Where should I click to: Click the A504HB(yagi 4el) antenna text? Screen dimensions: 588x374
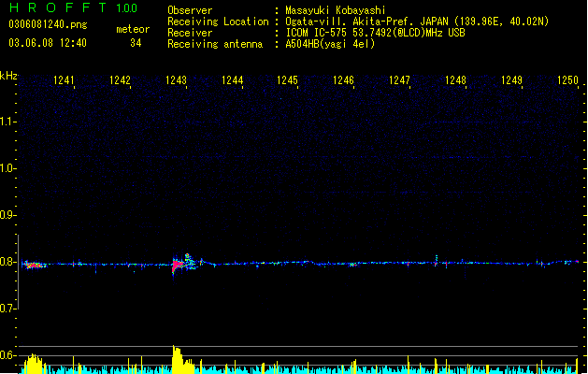(x=330, y=44)
